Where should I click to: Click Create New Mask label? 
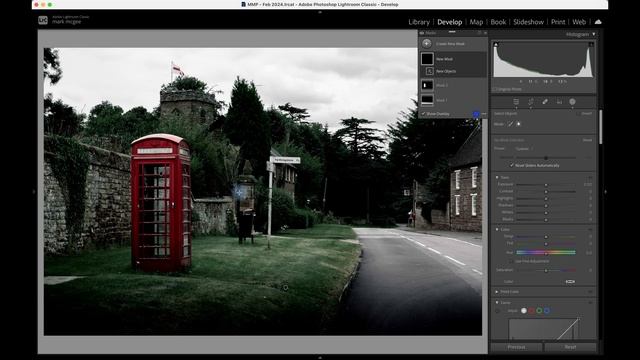click(x=450, y=44)
